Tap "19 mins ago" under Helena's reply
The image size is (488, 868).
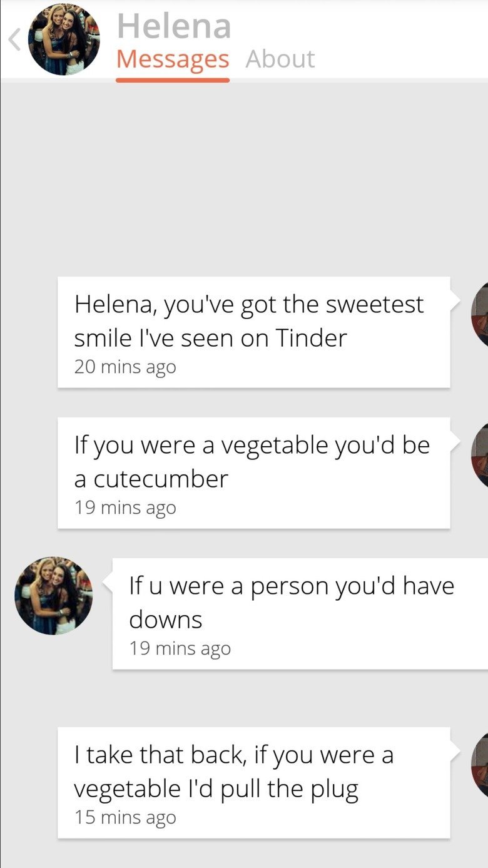point(180,648)
